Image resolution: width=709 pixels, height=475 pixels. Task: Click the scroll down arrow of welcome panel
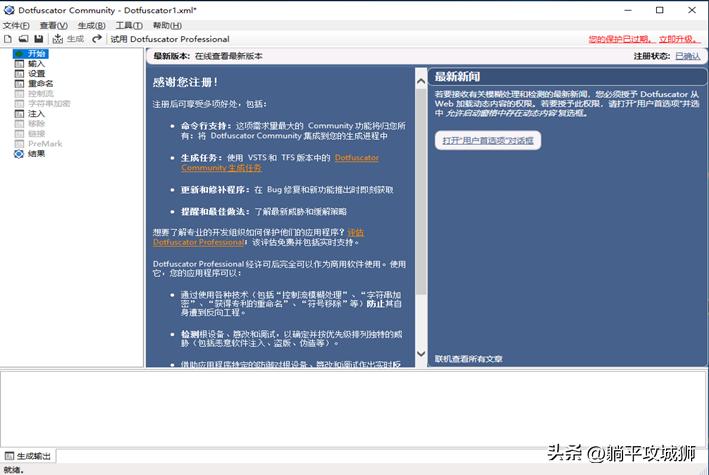coord(421,354)
